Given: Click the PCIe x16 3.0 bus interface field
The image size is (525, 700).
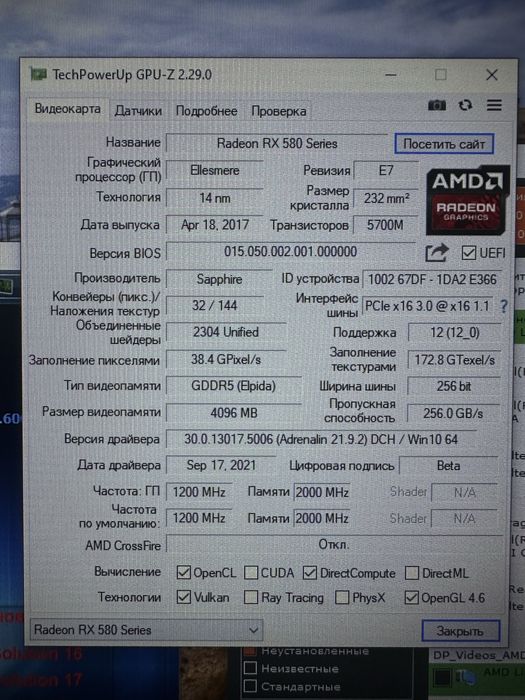Looking at the screenshot, I should pyautogui.click(x=428, y=306).
